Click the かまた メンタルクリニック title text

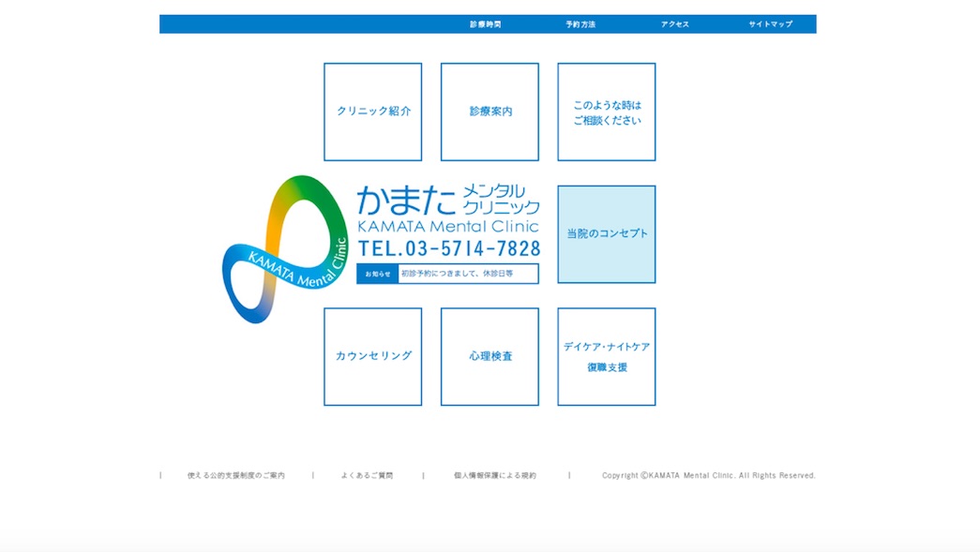pyautogui.click(x=448, y=201)
